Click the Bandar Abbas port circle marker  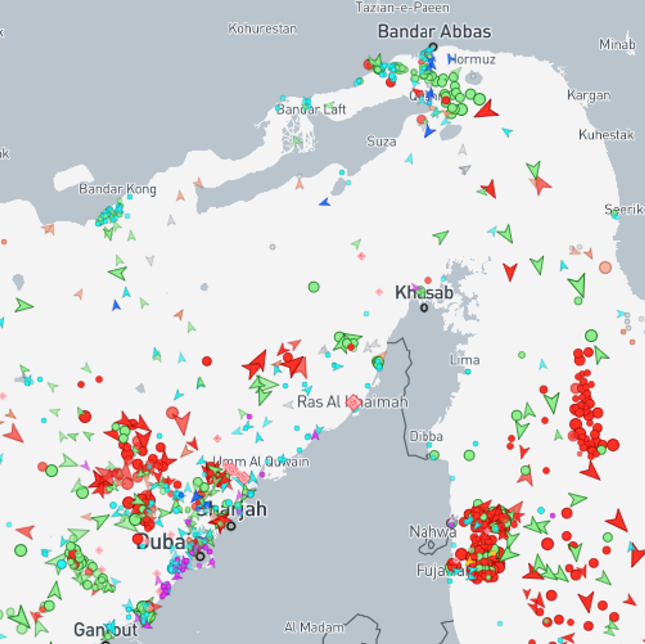click(433, 47)
